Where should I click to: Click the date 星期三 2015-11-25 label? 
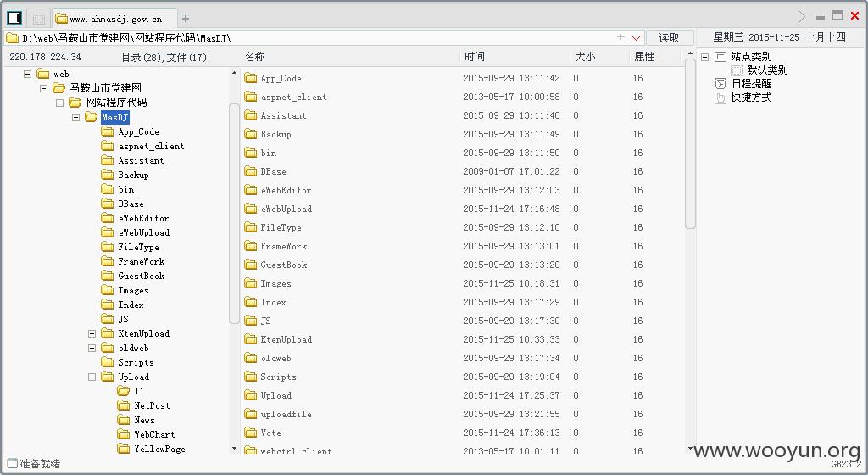[757, 37]
